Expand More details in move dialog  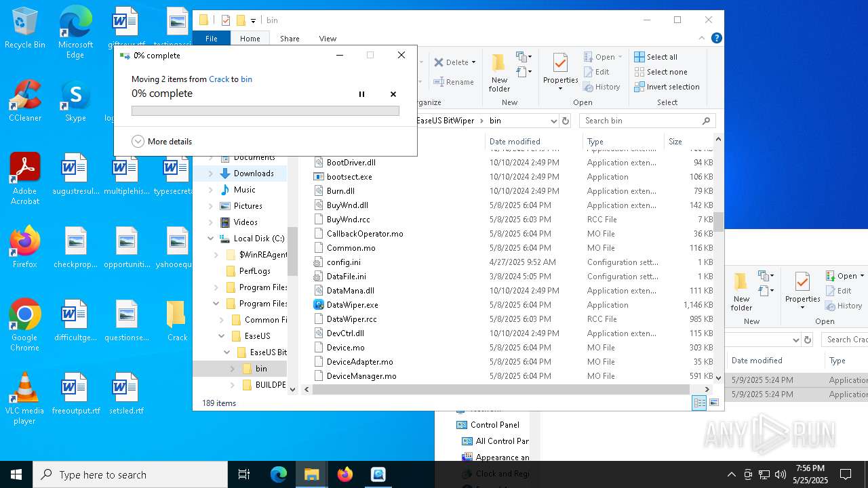pos(162,142)
